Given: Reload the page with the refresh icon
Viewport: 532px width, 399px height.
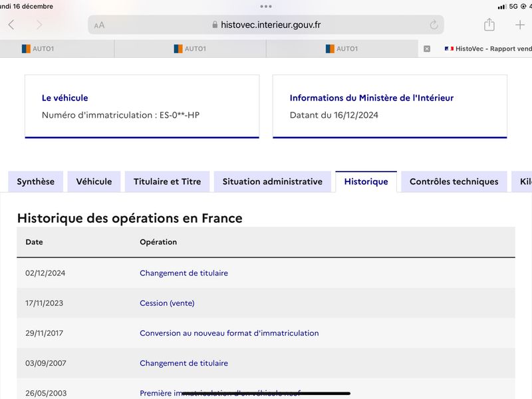Looking at the screenshot, I should [434, 25].
